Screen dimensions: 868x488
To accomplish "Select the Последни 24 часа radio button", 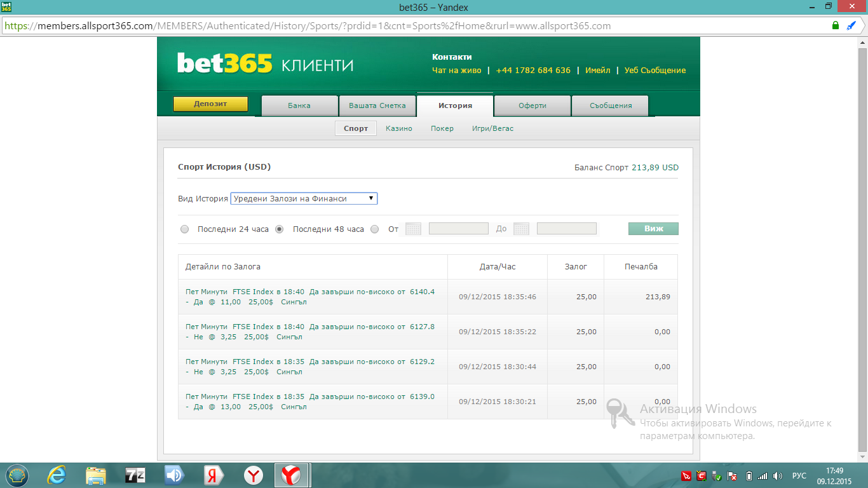I will tap(184, 229).
